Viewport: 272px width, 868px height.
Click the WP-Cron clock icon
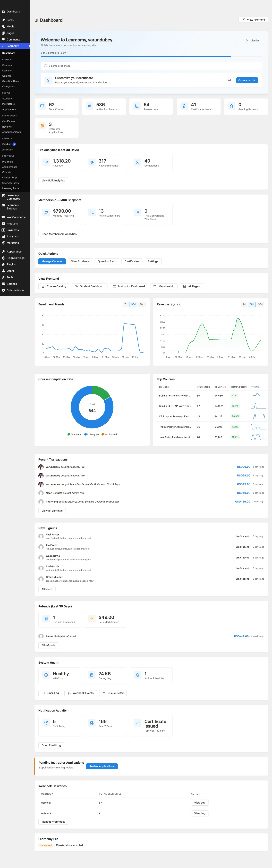[x=46, y=675]
